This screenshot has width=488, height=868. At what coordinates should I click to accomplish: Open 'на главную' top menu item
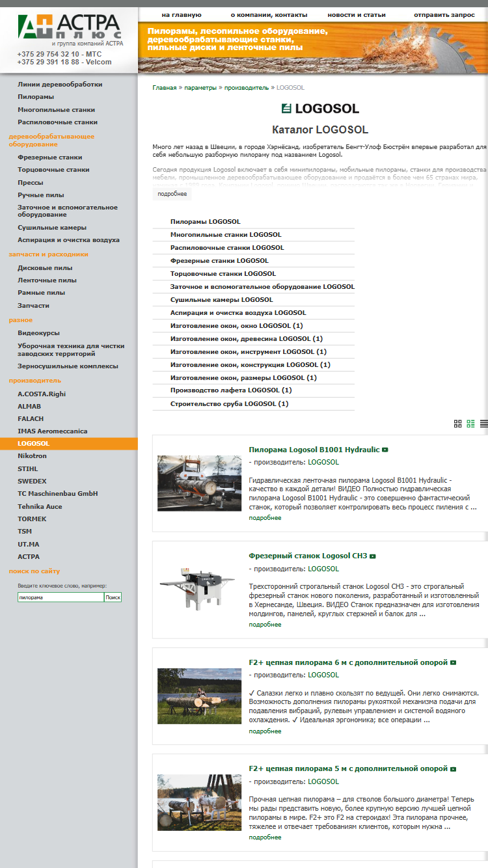click(182, 14)
